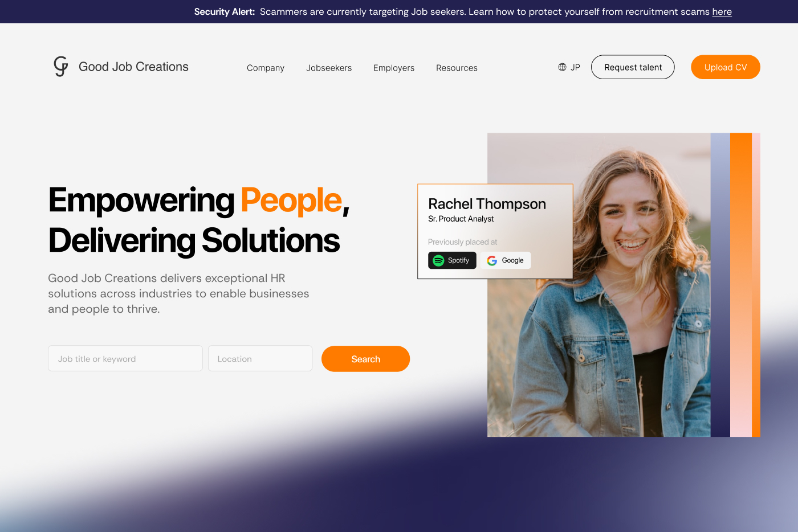Screen dimensions: 798x532
Task: Click the globe language icon
Action: coord(562,67)
